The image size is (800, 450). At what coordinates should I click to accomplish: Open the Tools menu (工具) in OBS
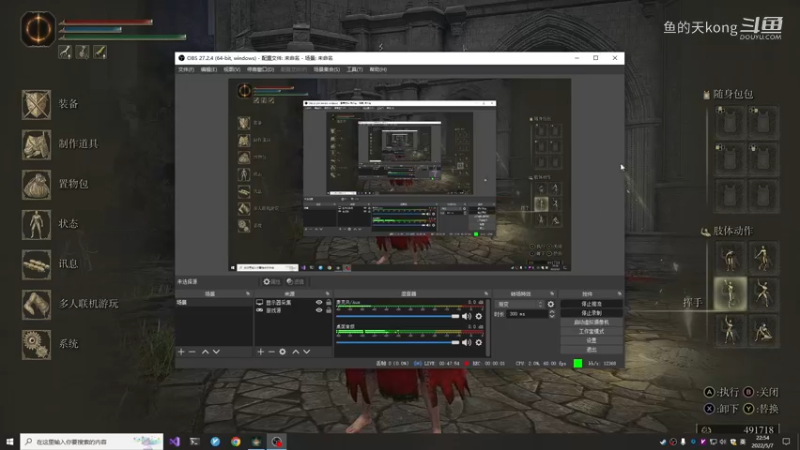tap(355, 69)
